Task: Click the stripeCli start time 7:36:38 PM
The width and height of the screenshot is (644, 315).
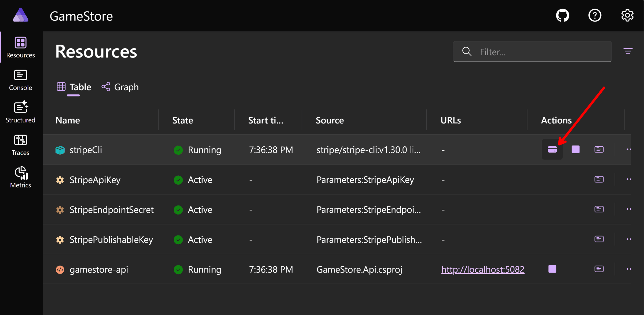Action: coord(271,150)
